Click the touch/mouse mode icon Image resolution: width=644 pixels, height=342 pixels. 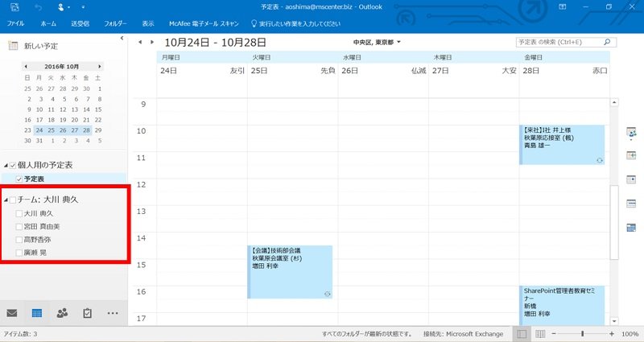coord(61,7)
